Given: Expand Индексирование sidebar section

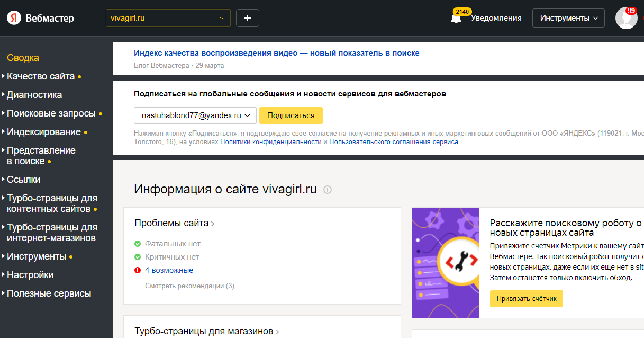Looking at the screenshot, I should tap(44, 132).
